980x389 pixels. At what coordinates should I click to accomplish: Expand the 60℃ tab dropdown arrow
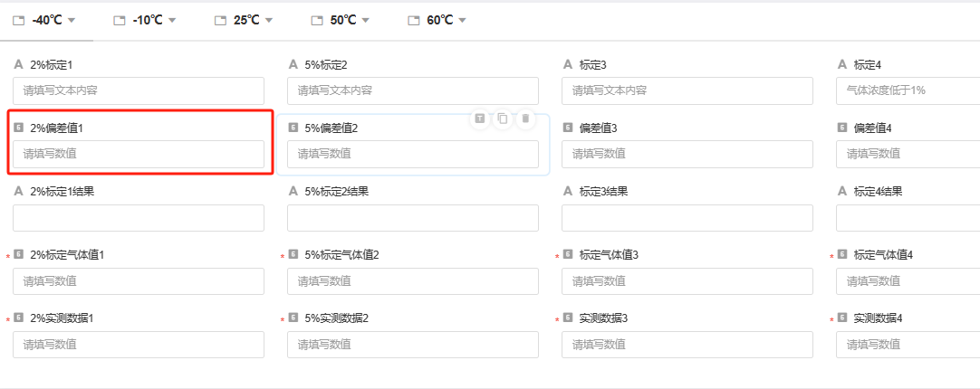point(462,20)
